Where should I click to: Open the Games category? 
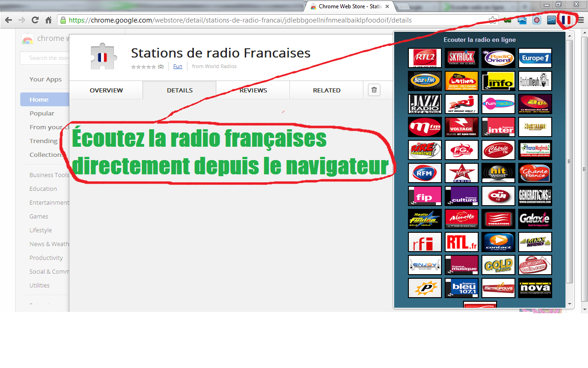coord(39,216)
